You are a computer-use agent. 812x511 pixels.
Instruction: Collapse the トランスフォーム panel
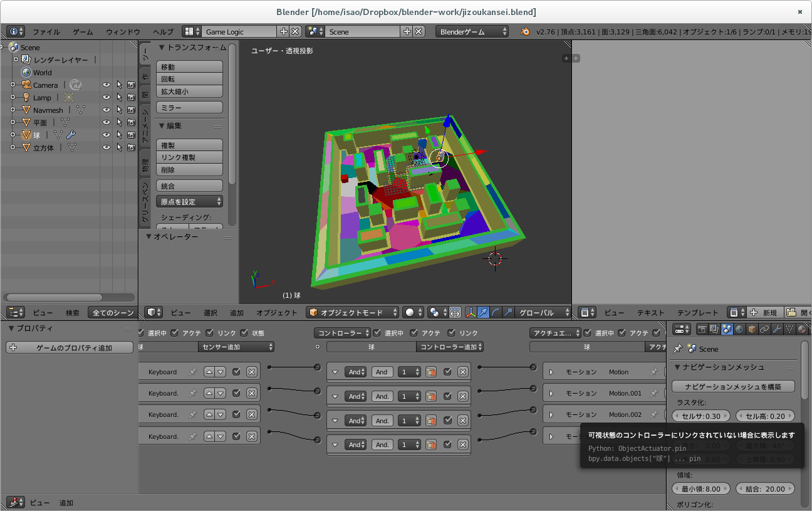[x=161, y=48]
